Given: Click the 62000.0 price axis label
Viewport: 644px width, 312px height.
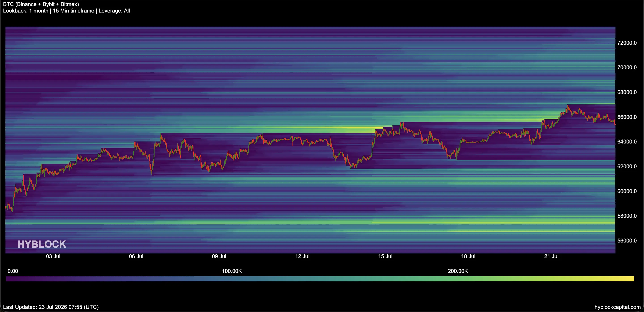Looking at the screenshot, I should [627, 166].
